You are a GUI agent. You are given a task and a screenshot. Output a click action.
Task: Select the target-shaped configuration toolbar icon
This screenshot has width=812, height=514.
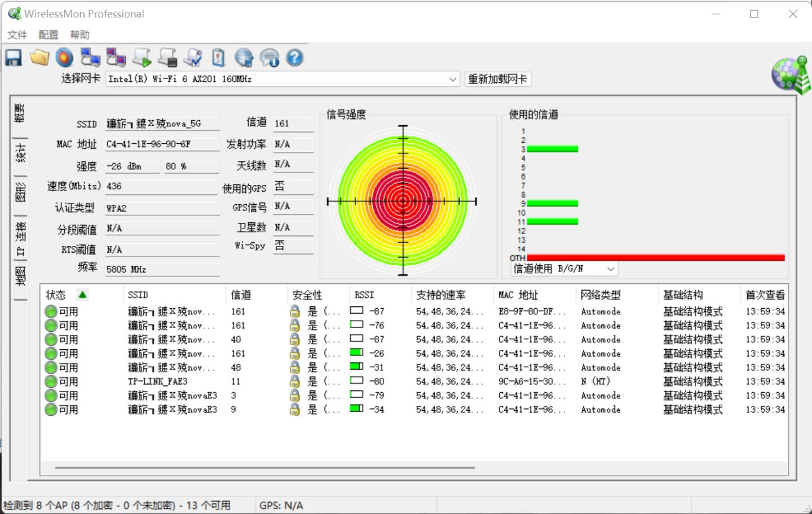(64, 58)
